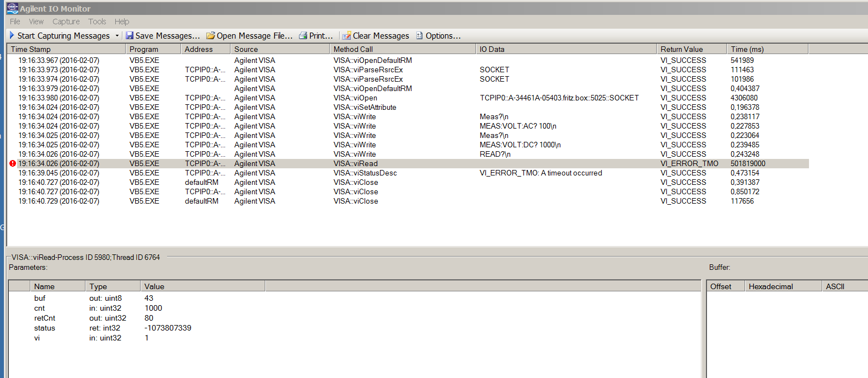Select the VISA::viStatusDesc row
Viewport: 868px width, 378px height.
click(x=408, y=173)
